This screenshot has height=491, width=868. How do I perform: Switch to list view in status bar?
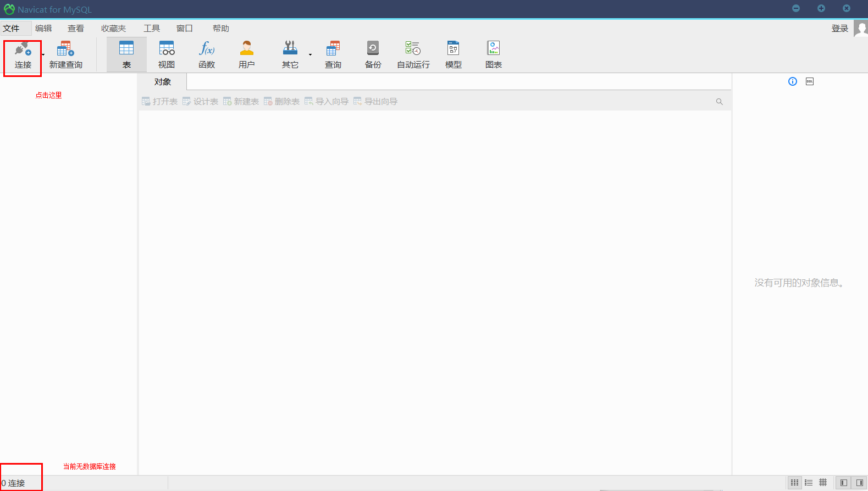click(x=809, y=483)
